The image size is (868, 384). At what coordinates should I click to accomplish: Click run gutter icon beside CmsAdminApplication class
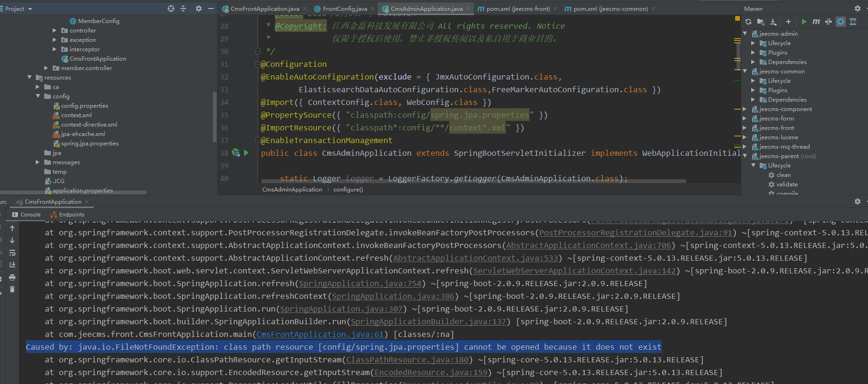(x=246, y=153)
